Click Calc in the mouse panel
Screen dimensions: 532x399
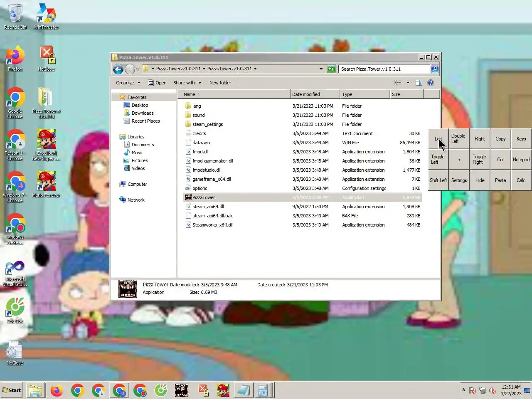[521, 180]
